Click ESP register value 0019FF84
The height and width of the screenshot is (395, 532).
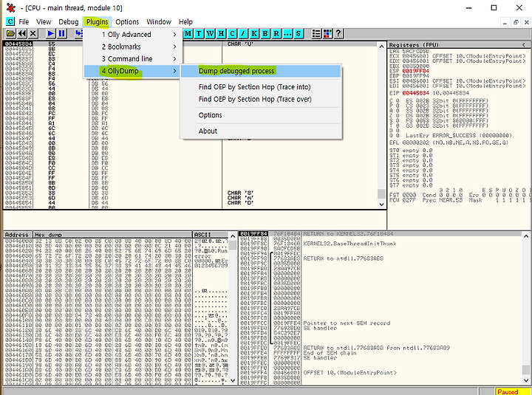click(x=415, y=71)
